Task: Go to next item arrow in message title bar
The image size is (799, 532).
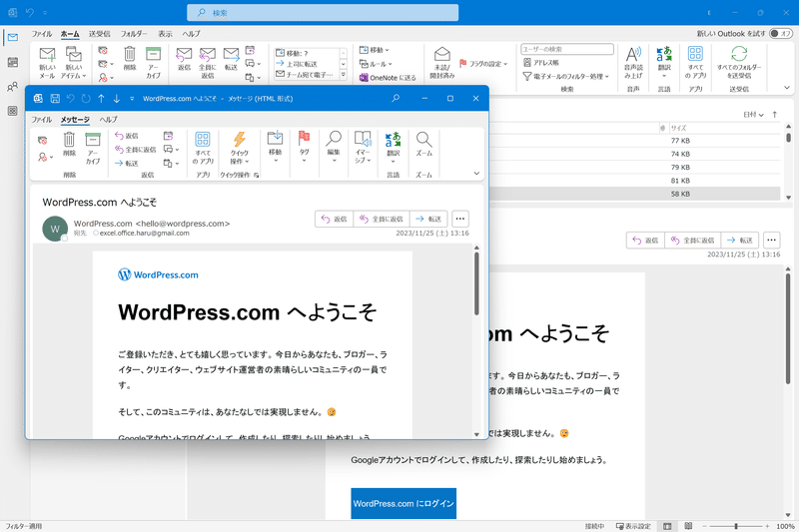Action: (117, 99)
